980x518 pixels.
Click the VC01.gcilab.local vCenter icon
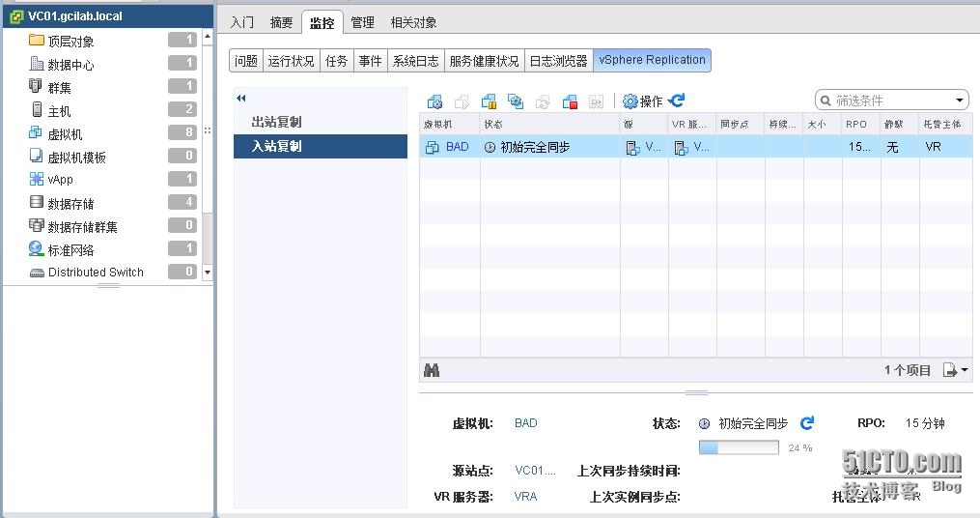point(16,16)
